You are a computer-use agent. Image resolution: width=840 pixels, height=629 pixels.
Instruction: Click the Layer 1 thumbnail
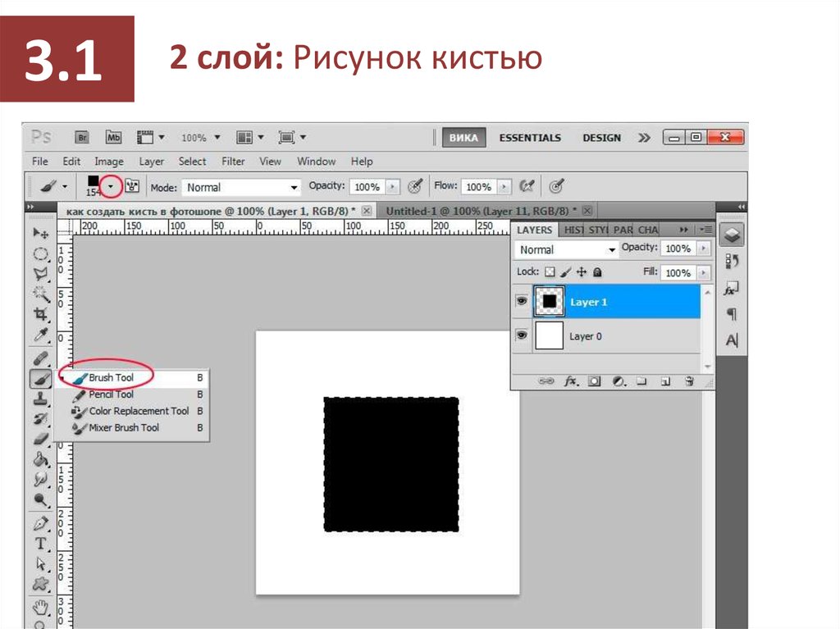(x=549, y=302)
